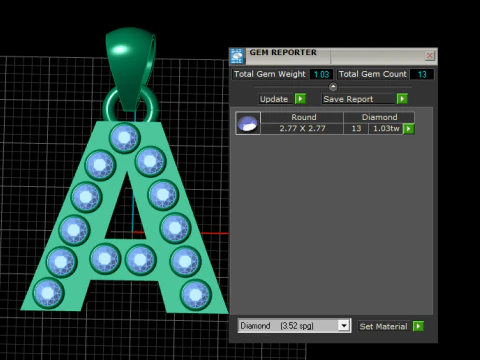
Task: Click the Gem Reporter title bar text
Action: pos(283,52)
